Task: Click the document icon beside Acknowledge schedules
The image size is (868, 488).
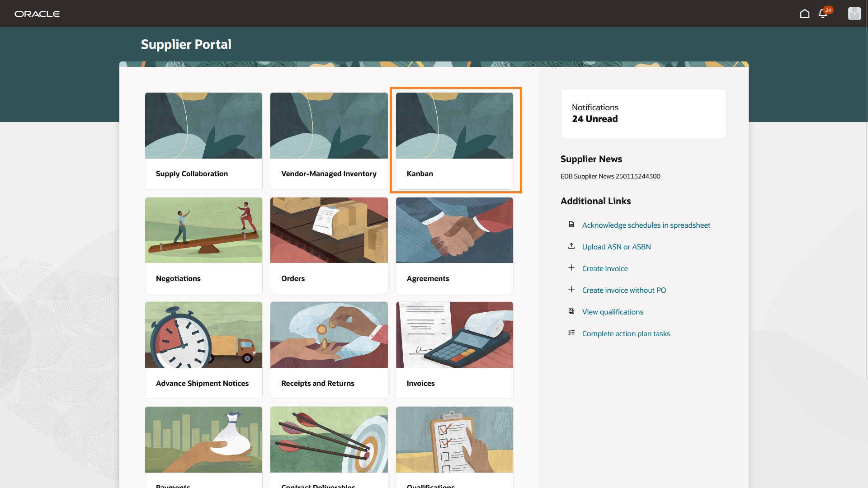Action: pyautogui.click(x=571, y=224)
